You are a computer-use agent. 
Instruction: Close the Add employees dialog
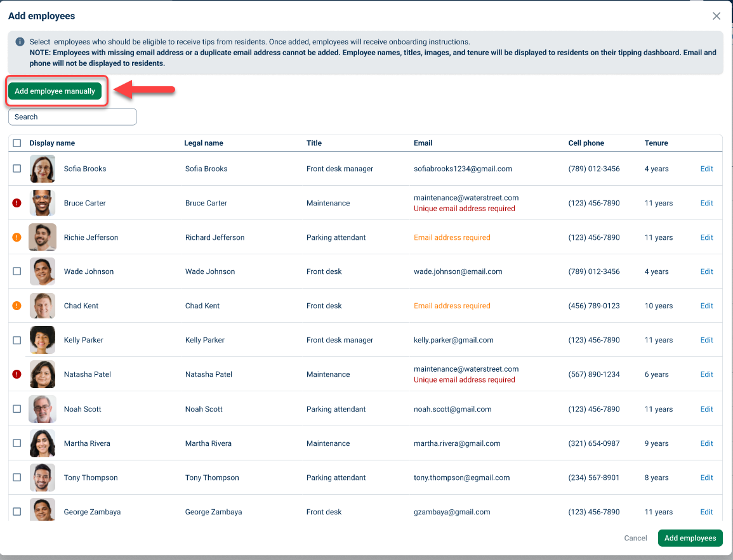click(x=716, y=16)
